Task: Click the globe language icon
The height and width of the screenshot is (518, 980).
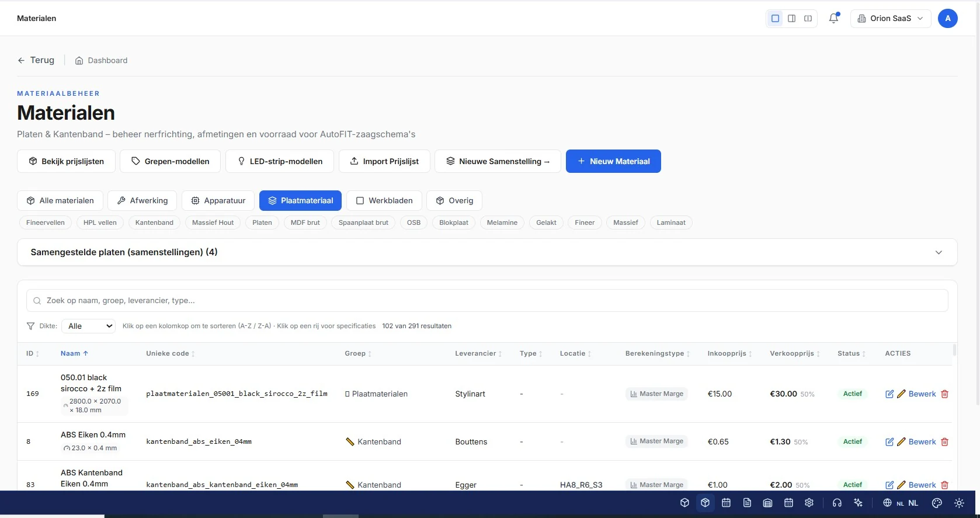Action: point(887,503)
